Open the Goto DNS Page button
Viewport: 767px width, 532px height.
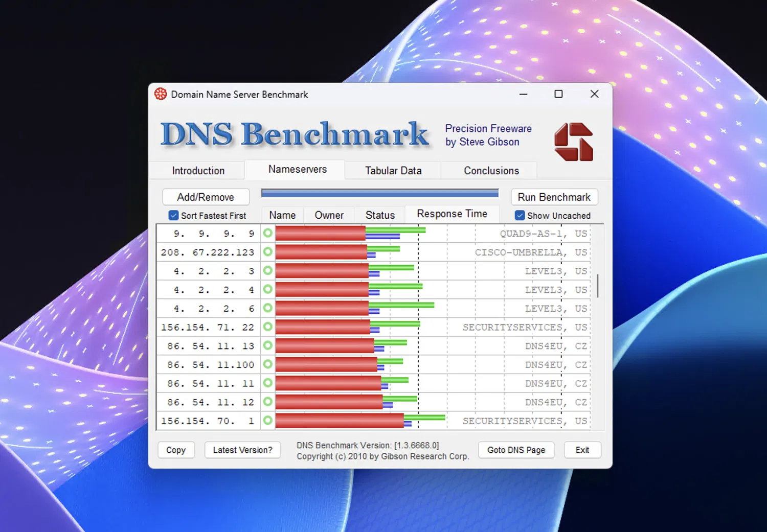[x=516, y=450]
